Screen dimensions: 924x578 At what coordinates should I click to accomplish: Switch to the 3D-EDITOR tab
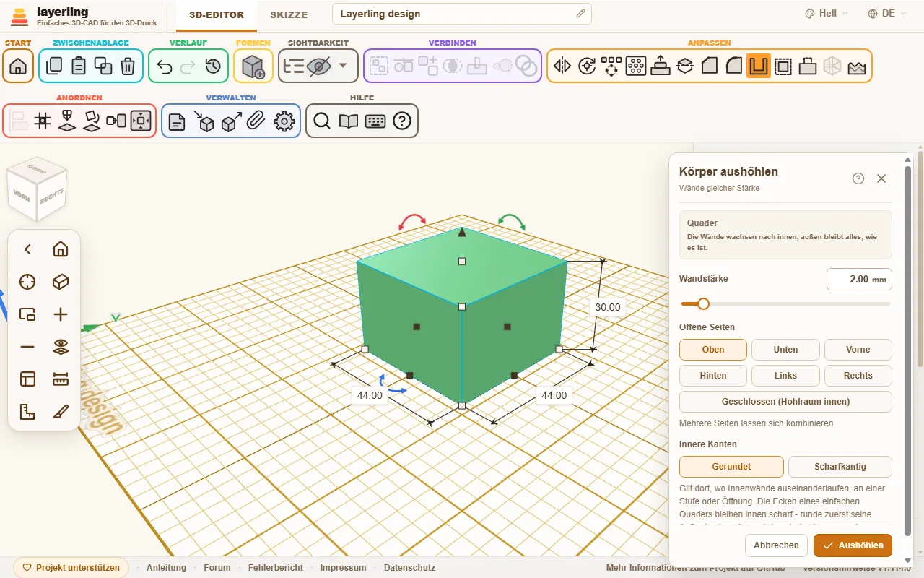click(217, 14)
